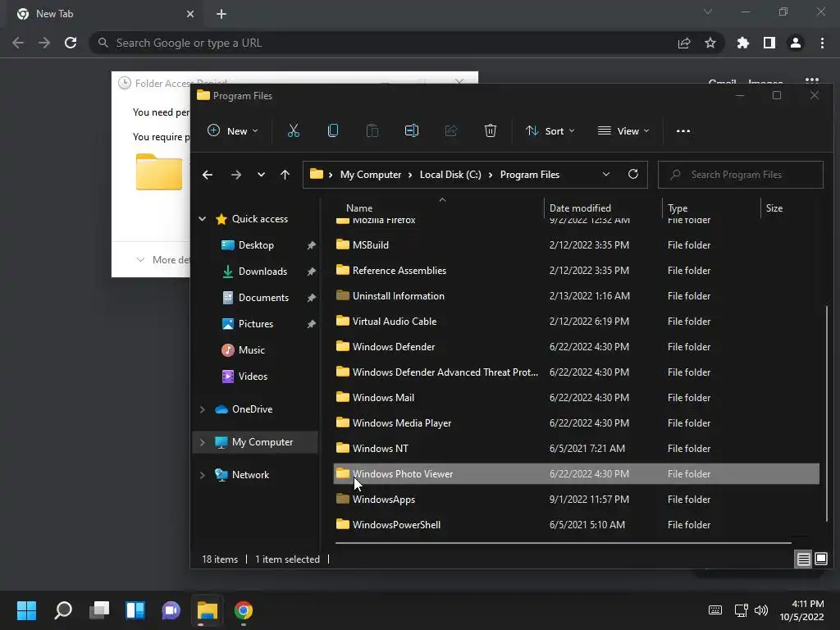Unpin Desktop from Quick access
The width and height of the screenshot is (840, 630).
tap(311, 245)
